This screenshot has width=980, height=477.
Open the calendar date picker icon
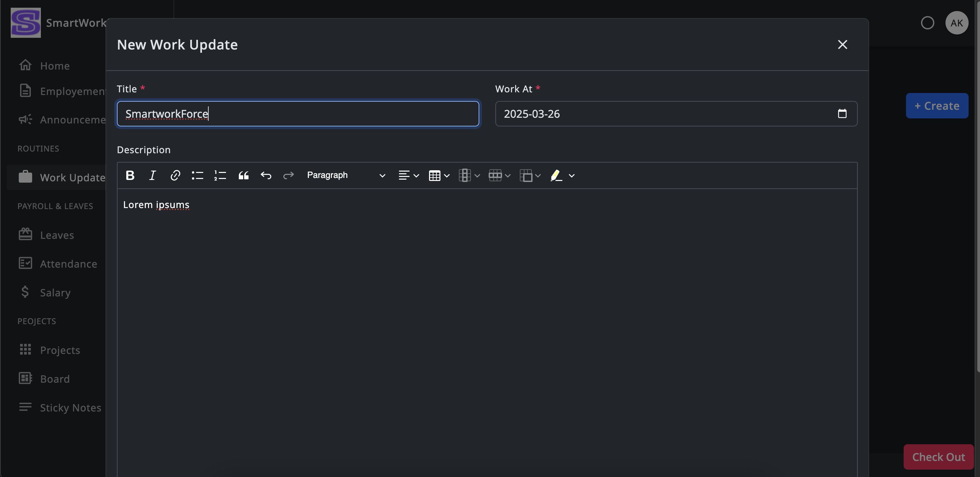click(x=842, y=114)
